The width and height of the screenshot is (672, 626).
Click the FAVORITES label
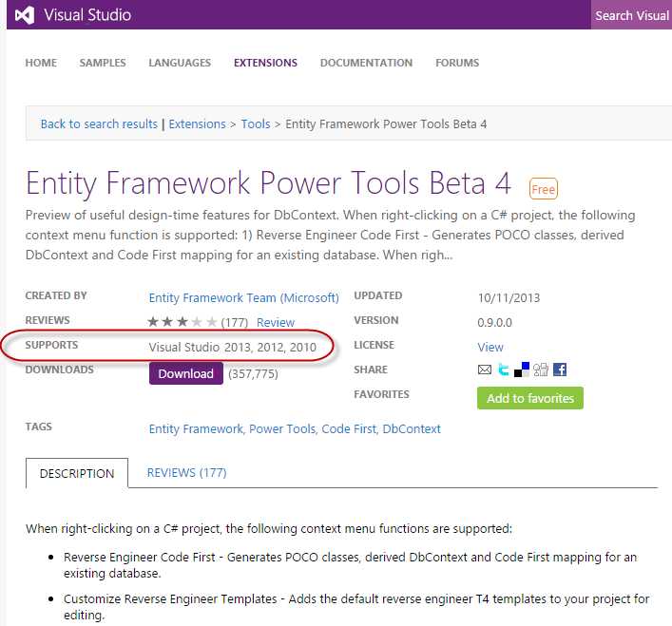point(381,394)
